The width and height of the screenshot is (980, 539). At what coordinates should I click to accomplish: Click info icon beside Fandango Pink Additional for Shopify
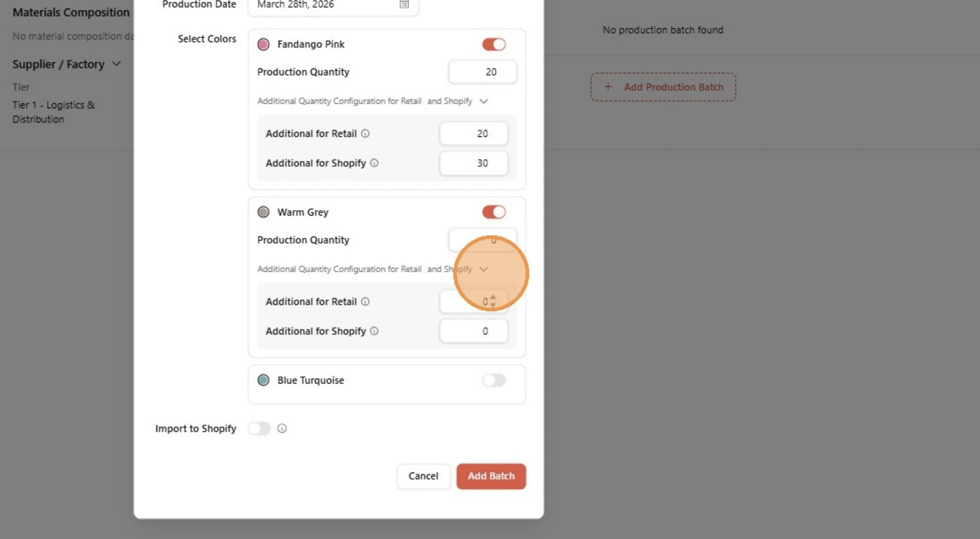pyautogui.click(x=374, y=163)
